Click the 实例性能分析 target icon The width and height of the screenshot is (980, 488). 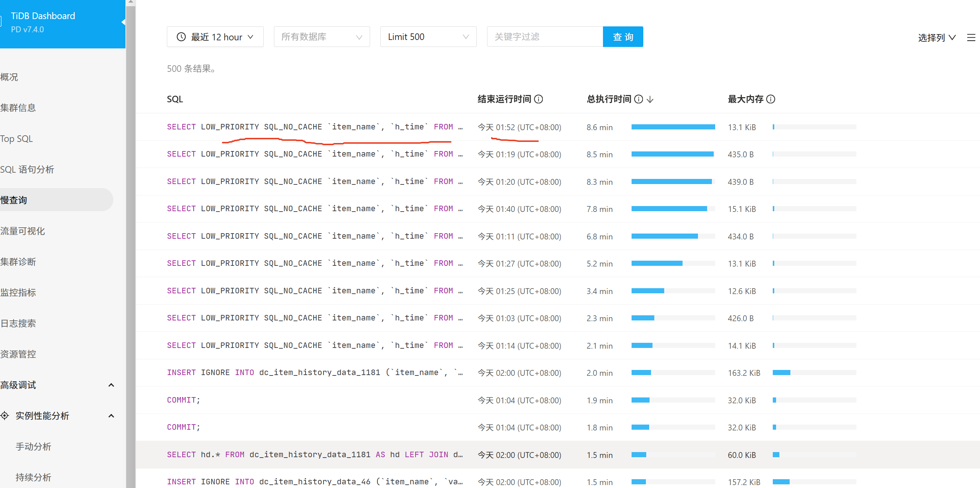[4, 416]
